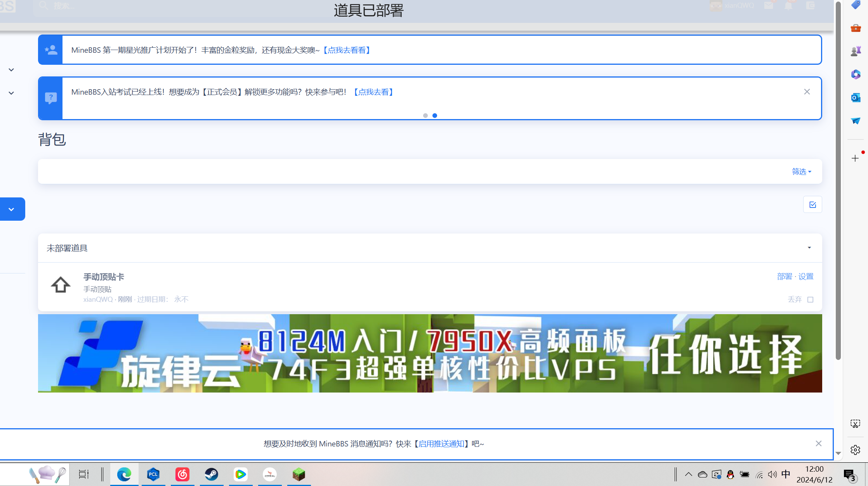Open Edge sidebar Outlook icon

tap(856, 98)
